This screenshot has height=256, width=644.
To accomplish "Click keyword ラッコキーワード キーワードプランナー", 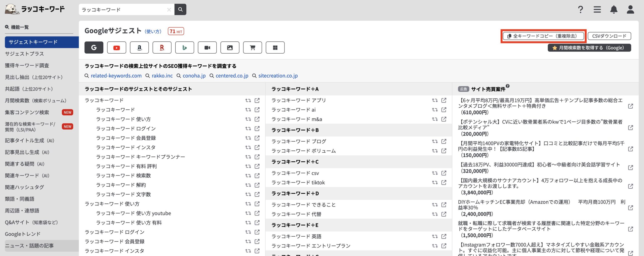I will pyautogui.click(x=140, y=157).
